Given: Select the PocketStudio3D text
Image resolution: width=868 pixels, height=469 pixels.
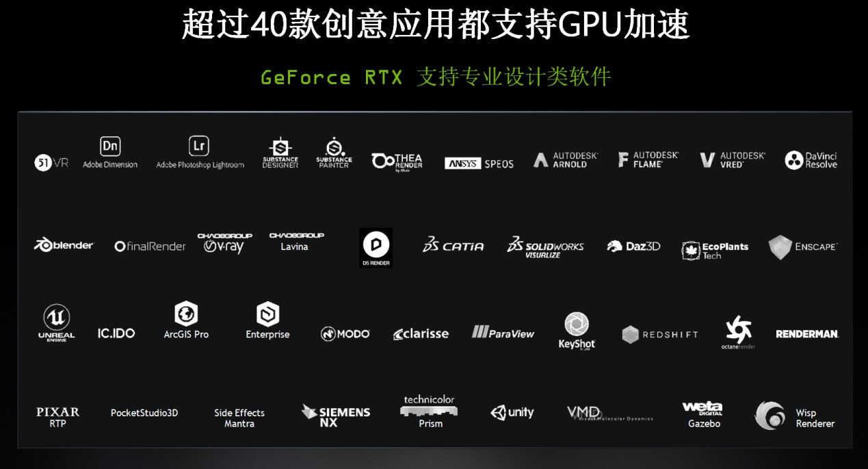Looking at the screenshot, I should [x=144, y=413].
